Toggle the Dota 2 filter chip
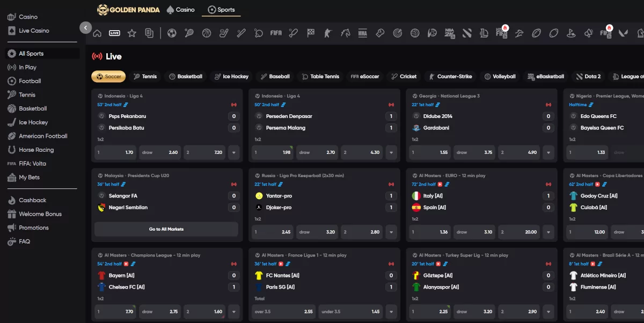Image resolution: width=644 pixels, height=323 pixels. point(588,76)
